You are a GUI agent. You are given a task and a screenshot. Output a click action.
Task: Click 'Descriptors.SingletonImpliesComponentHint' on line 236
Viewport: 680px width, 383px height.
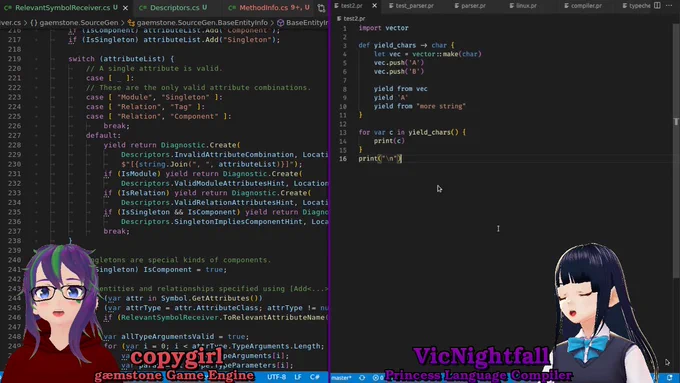pyautogui.click(x=212, y=221)
